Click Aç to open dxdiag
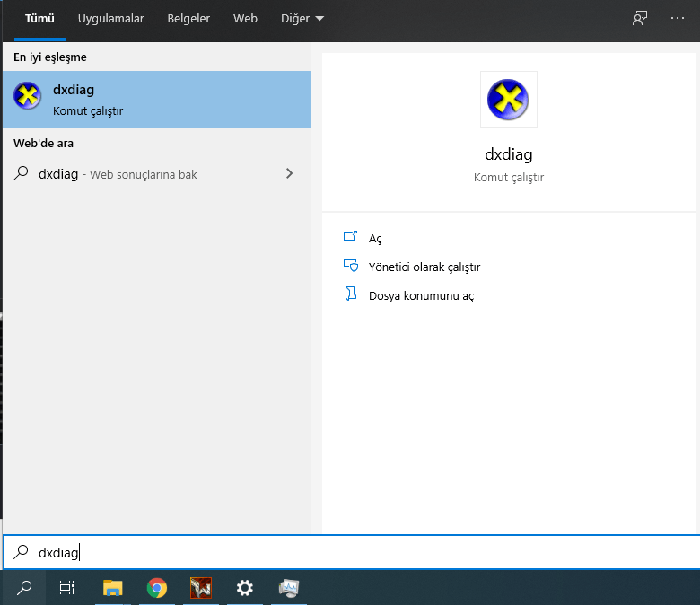This screenshot has width=700, height=605. (375, 239)
